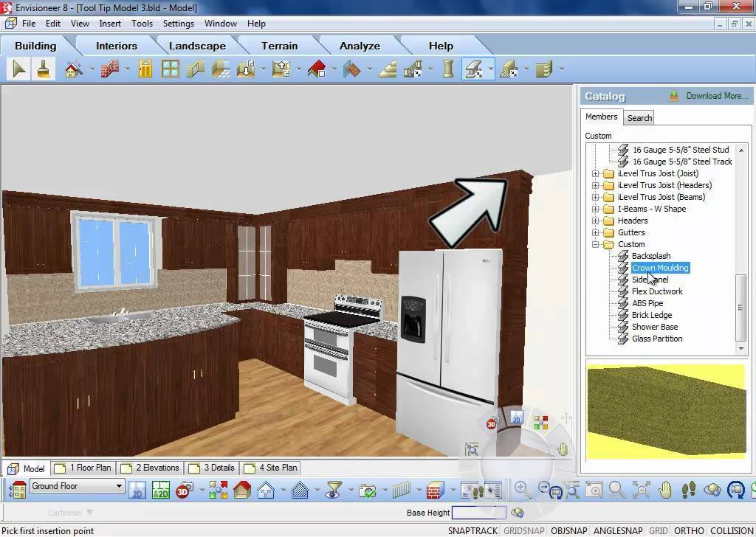Expand iLevel Trus Joist (Headers) folder
756x537 pixels.
point(596,185)
